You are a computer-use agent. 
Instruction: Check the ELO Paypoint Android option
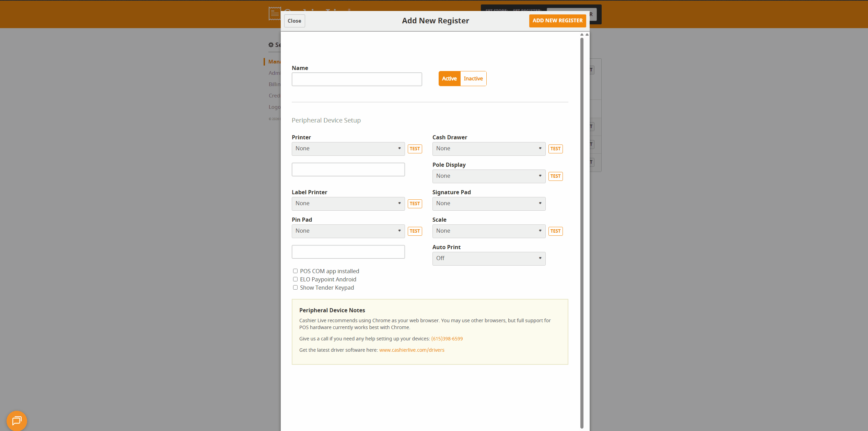tap(295, 279)
